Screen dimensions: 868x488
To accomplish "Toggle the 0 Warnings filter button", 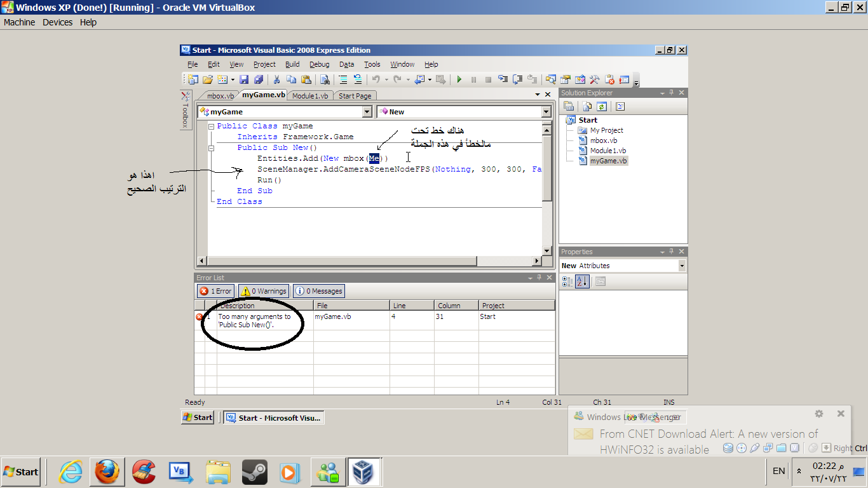I will (x=264, y=291).
